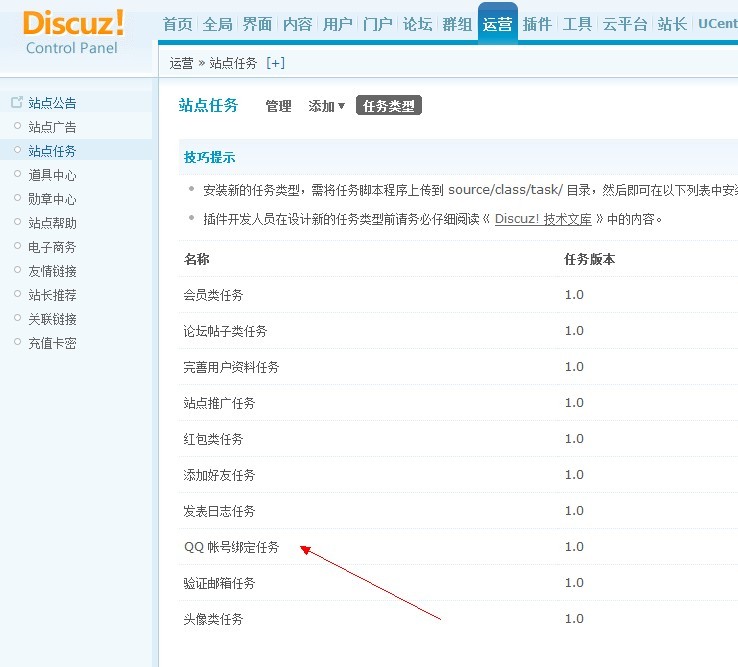Click the 添加好友任务 row name

point(219,475)
